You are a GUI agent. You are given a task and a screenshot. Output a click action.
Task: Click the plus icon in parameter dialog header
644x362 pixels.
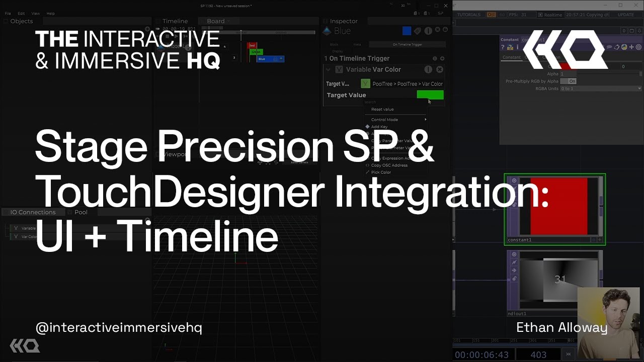coord(631,47)
